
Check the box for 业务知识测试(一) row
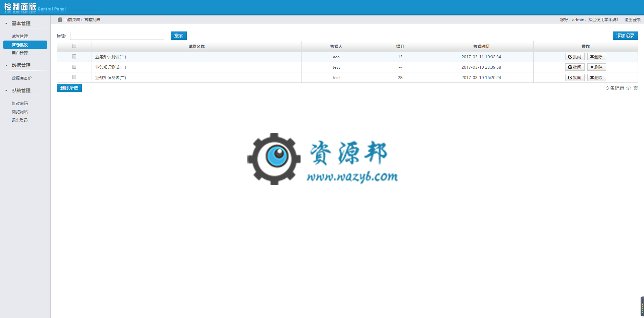coord(74,67)
